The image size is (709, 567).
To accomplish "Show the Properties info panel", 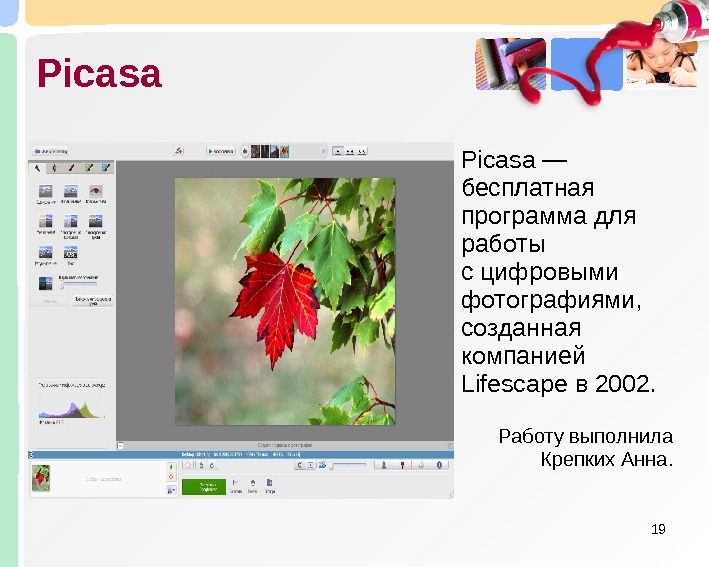I will [439, 465].
